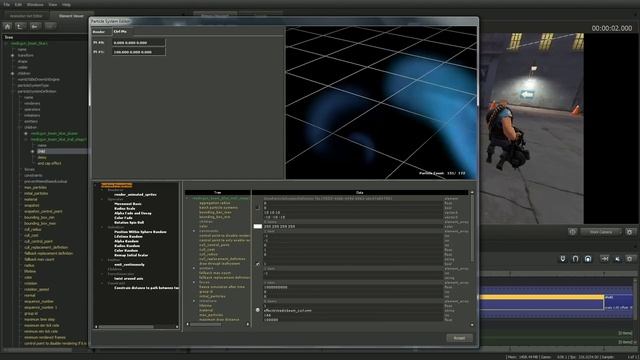Click the white color swatch in color row

point(258,226)
